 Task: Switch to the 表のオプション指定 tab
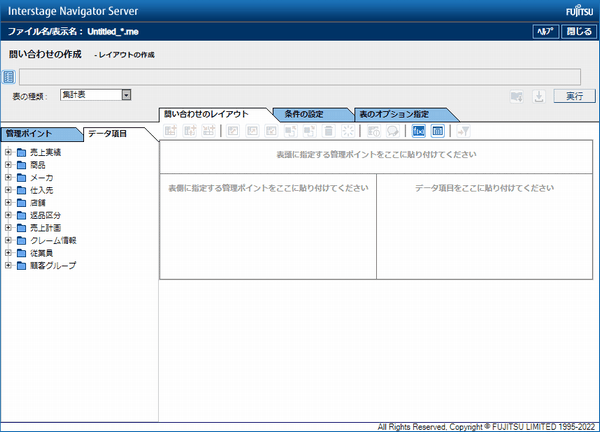[x=404, y=114]
